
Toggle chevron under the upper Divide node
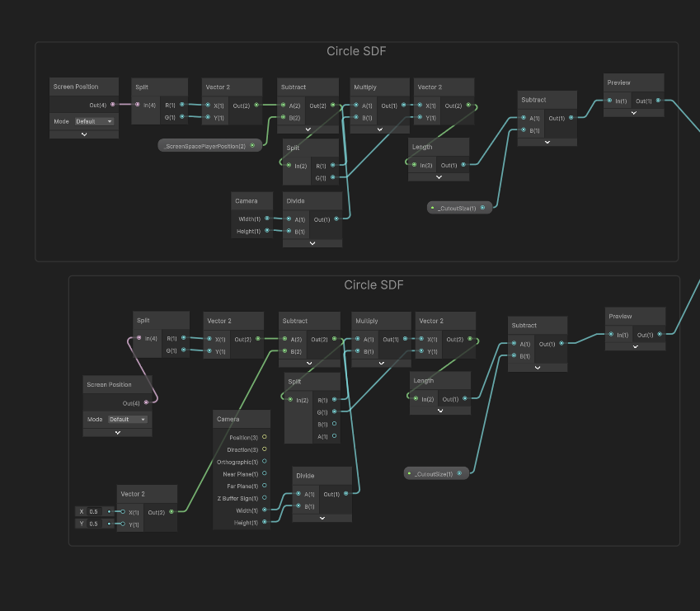pyautogui.click(x=312, y=243)
